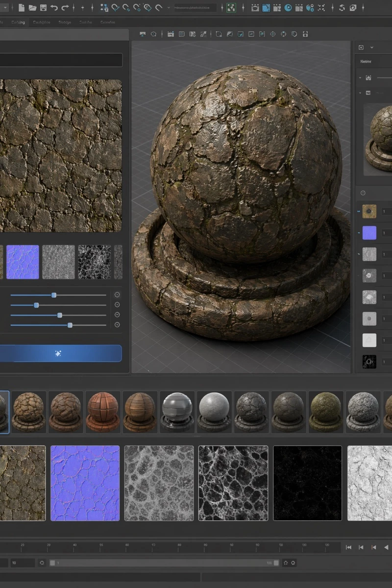Select the light grey cracked stone sphere
This screenshot has width=392, height=588.
(x=363, y=412)
